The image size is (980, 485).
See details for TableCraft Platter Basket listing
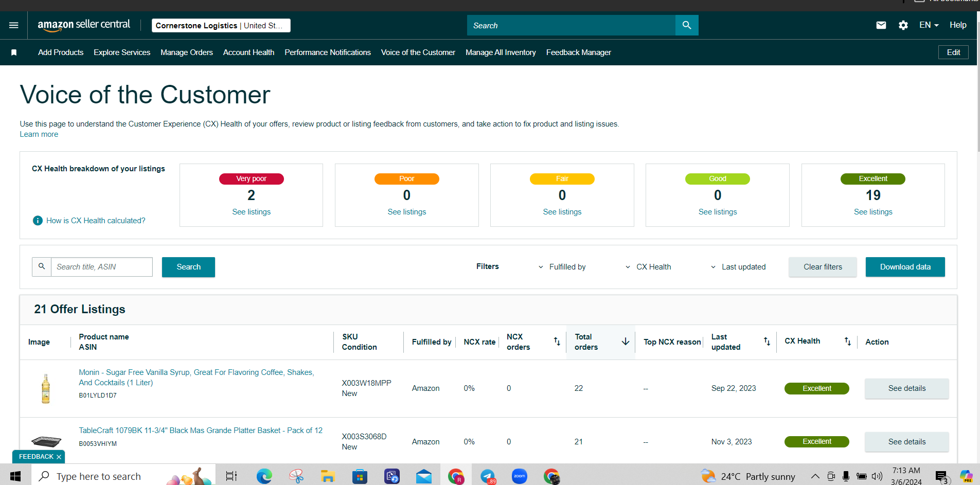(906, 442)
